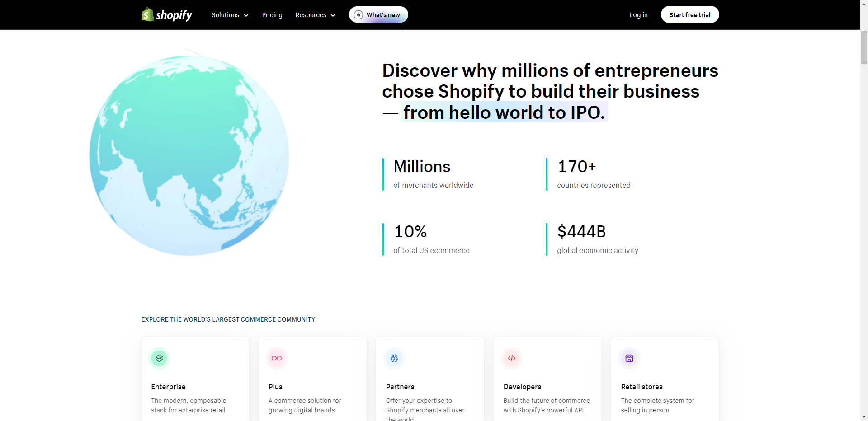Click 'The complete system for selling' description
Screen dimensions: 868x421
[657, 405]
